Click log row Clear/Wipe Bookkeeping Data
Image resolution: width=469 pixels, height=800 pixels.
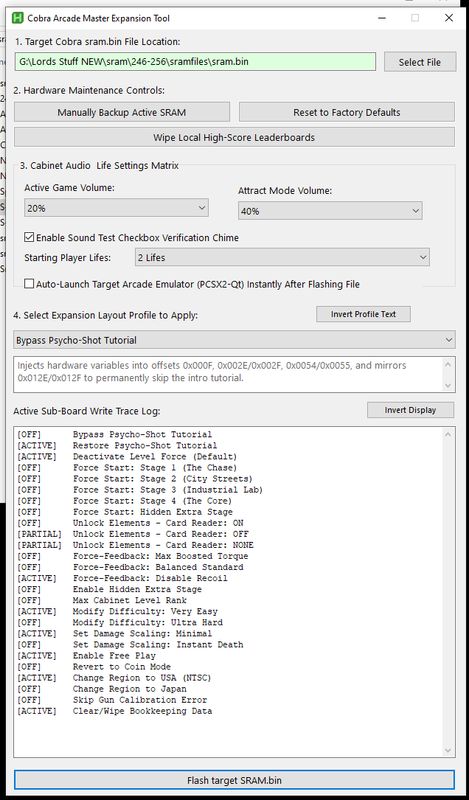115,711
